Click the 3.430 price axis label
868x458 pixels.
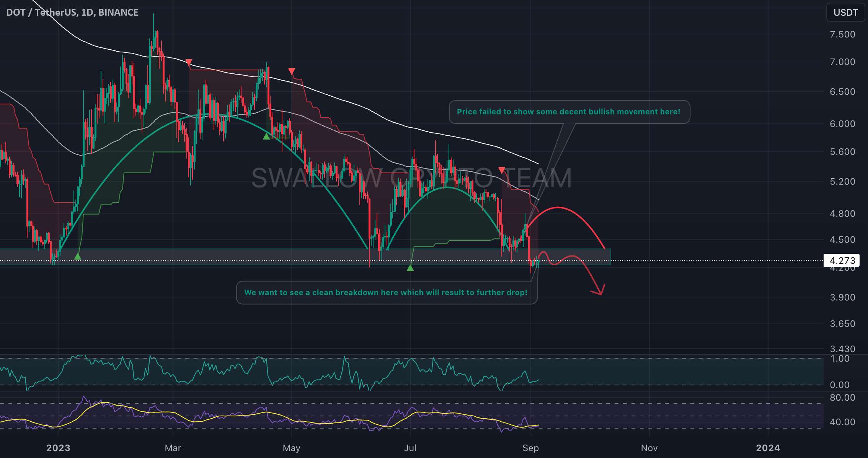pyautogui.click(x=842, y=349)
